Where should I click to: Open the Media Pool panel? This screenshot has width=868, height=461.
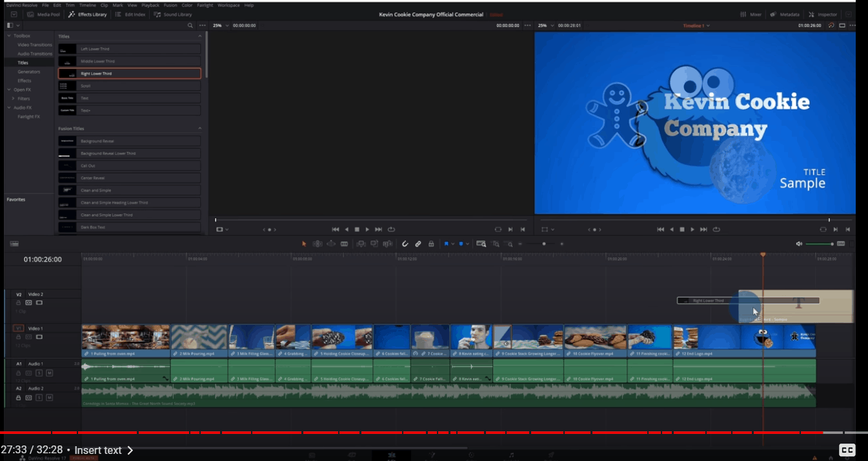[44, 14]
